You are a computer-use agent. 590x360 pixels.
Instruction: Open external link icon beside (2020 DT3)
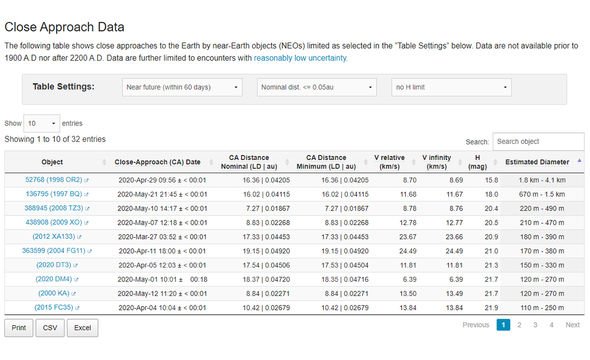click(x=75, y=266)
